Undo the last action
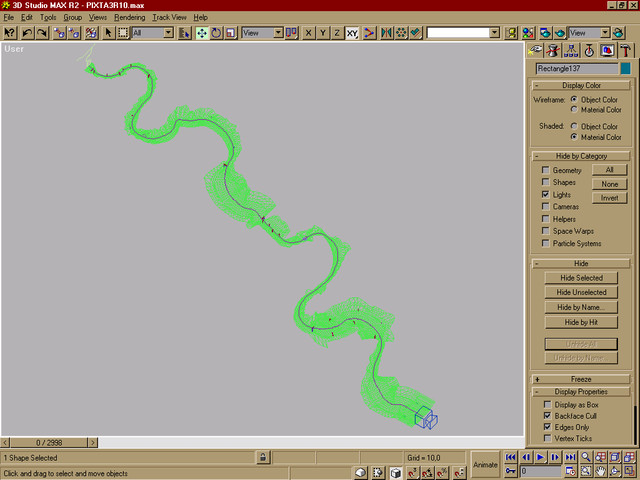640x480 pixels. point(27,33)
